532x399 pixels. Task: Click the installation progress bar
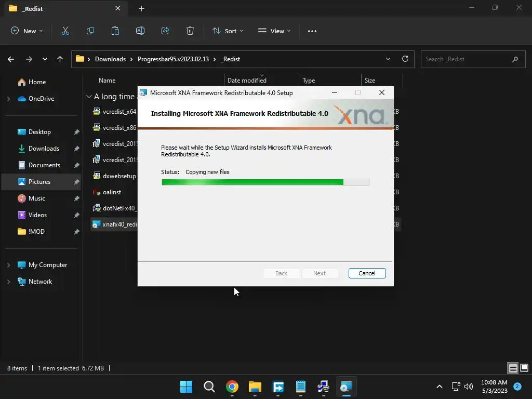pos(265,182)
